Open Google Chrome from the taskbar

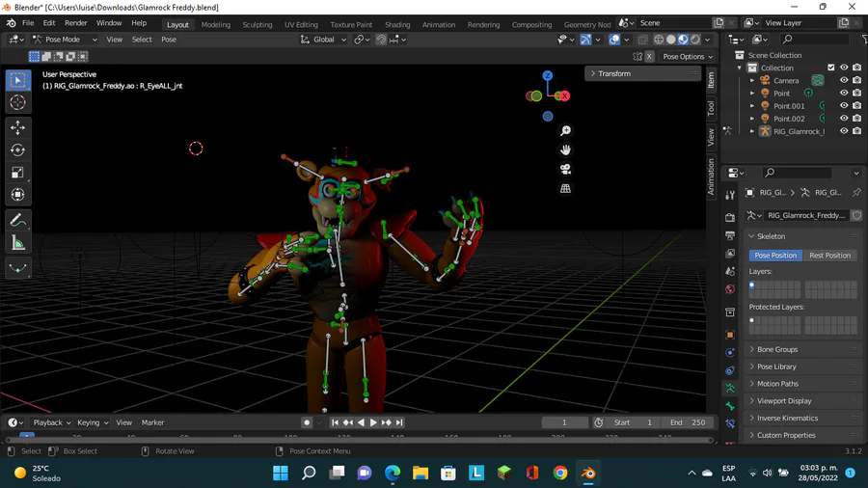point(560,474)
